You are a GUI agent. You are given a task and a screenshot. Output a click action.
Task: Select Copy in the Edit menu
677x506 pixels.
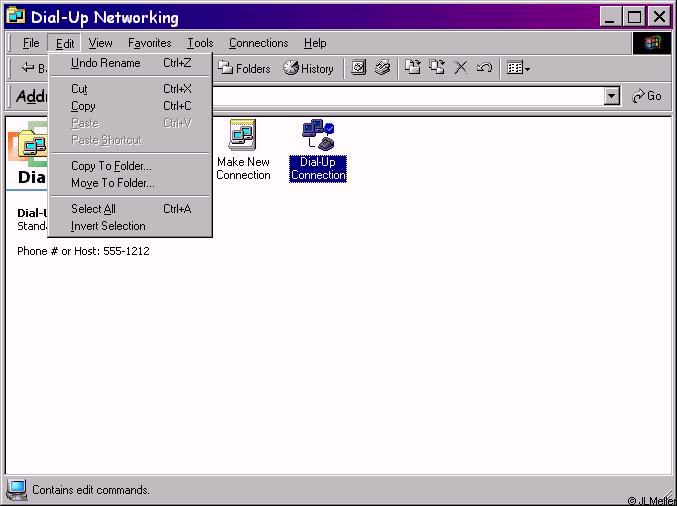click(x=130, y=106)
